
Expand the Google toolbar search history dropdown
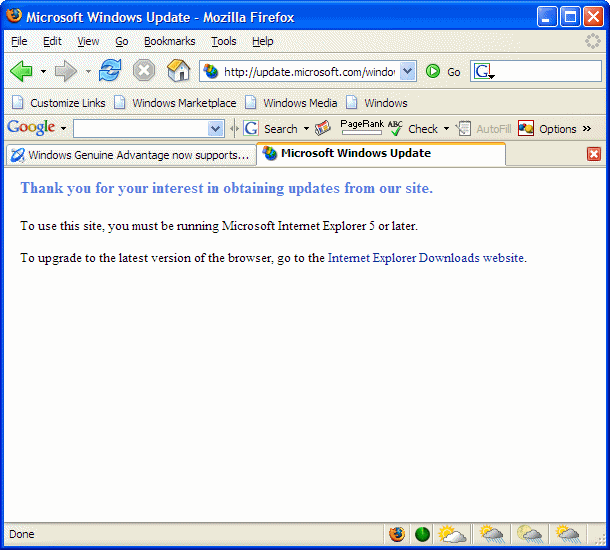pos(216,129)
